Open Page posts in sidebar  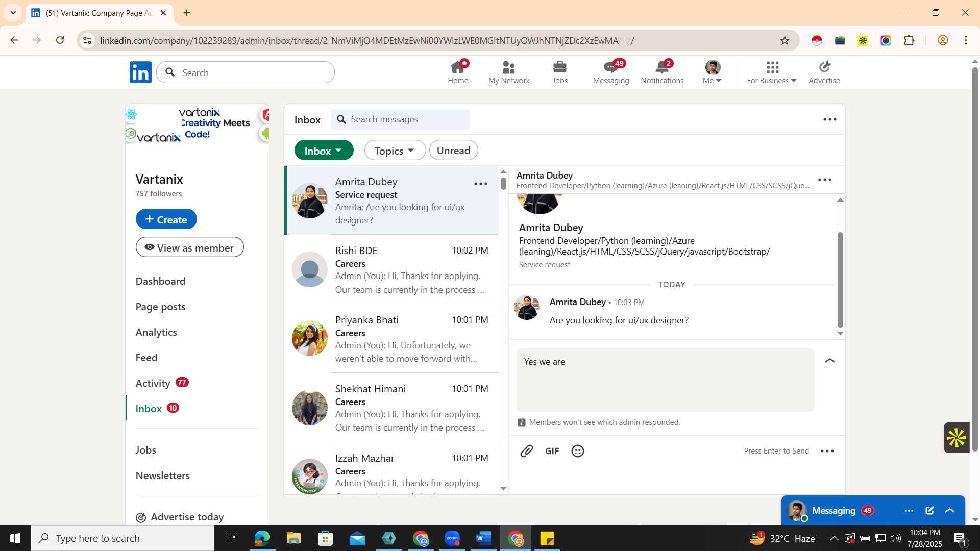pyautogui.click(x=160, y=307)
